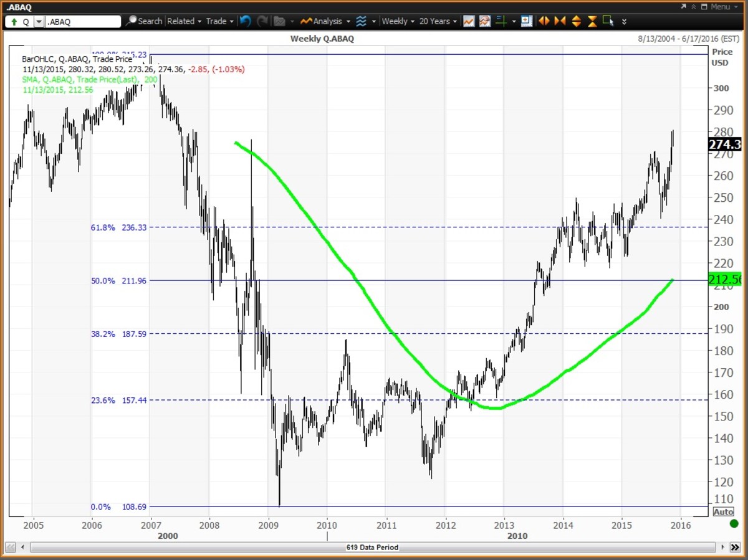Expand the wavy lines icon dropdown arrow

pos(374,21)
